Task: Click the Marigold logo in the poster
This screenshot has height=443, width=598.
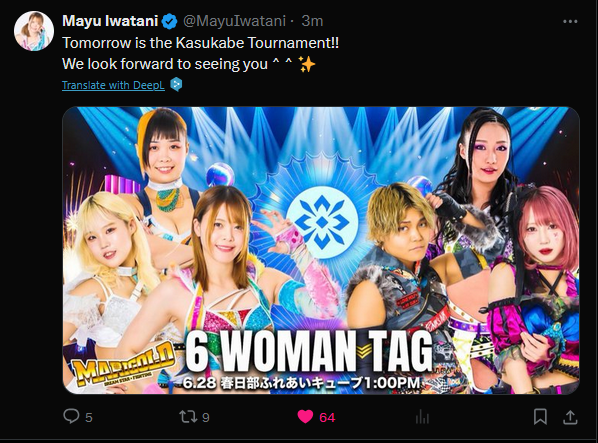Action: [123, 366]
